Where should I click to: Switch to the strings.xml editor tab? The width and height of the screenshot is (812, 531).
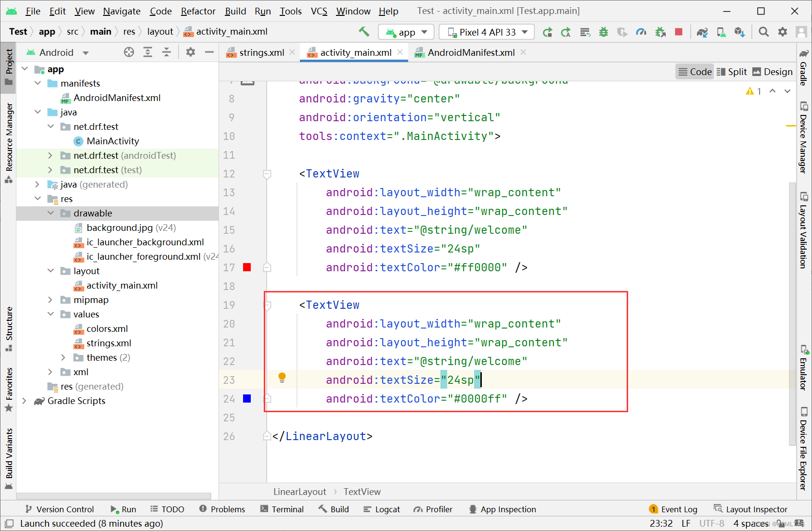(261, 52)
